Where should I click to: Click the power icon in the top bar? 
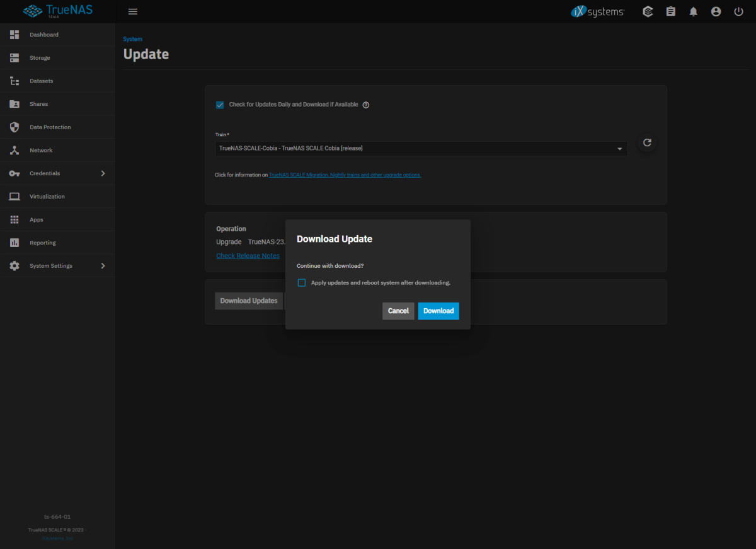pos(738,11)
